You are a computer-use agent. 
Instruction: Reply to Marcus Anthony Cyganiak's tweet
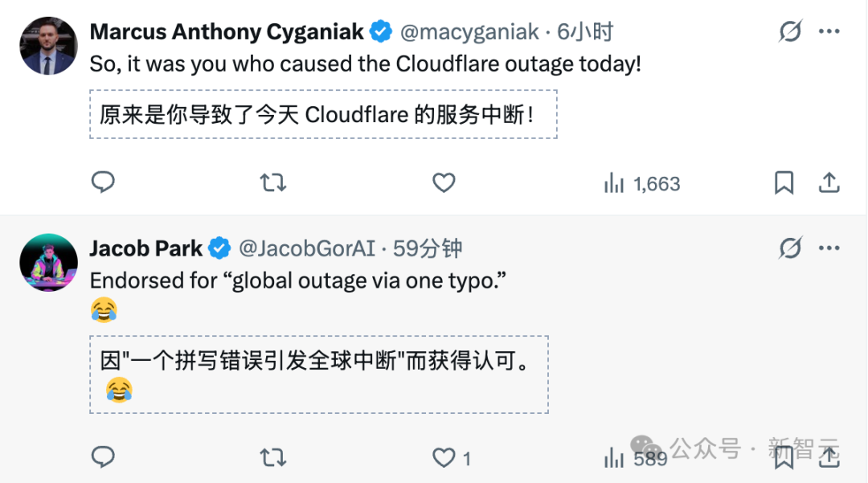[x=103, y=183]
